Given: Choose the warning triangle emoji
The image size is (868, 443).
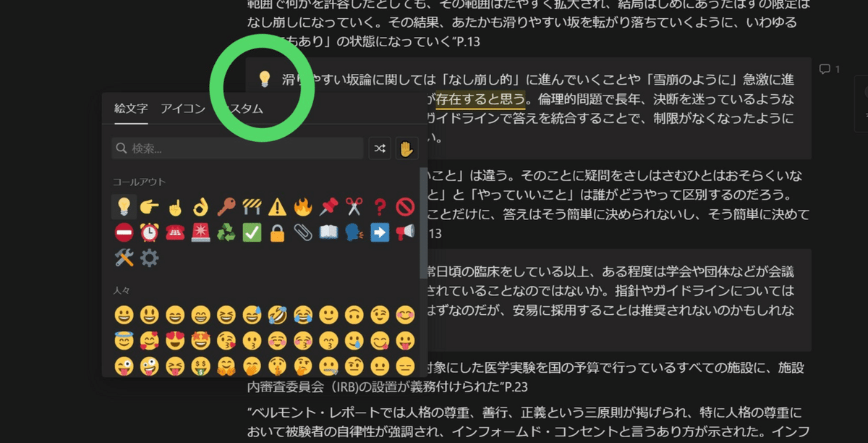Looking at the screenshot, I should tap(277, 208).
